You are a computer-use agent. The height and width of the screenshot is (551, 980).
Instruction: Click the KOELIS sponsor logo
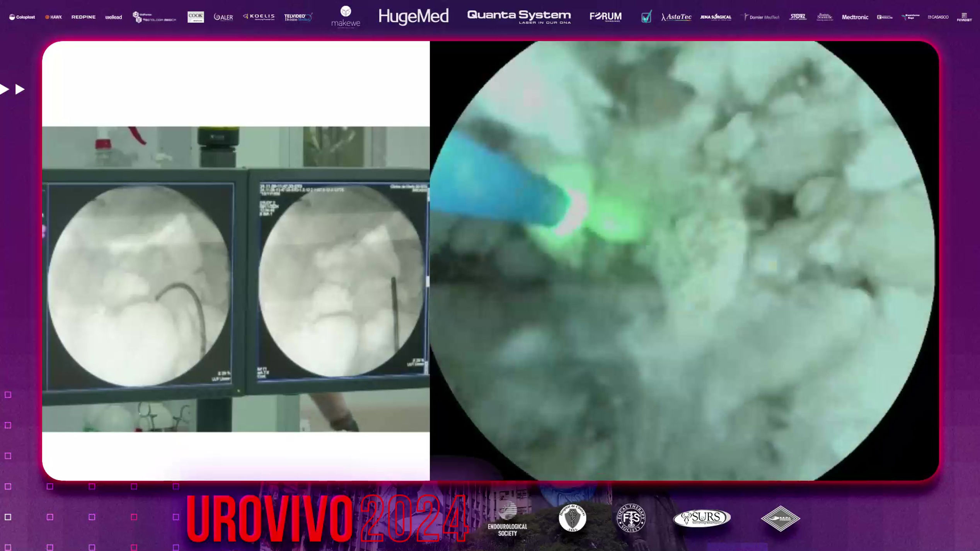click(259, 17)
